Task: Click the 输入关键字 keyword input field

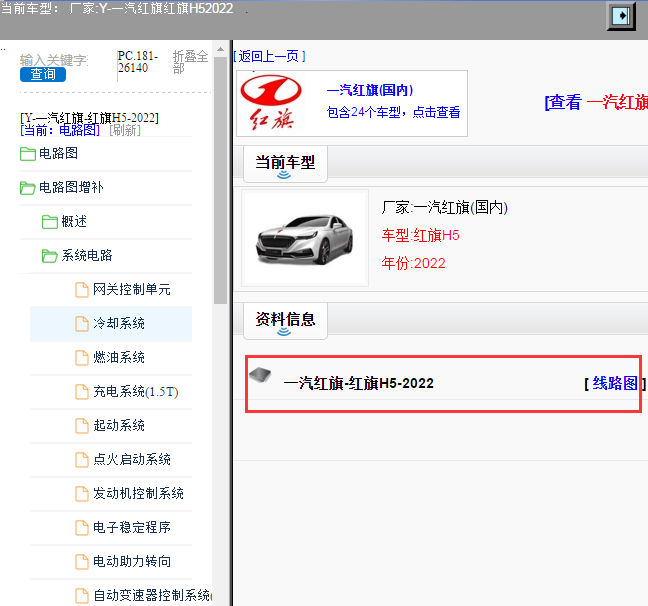Action: pyautogui.click(x=54, y=60)
